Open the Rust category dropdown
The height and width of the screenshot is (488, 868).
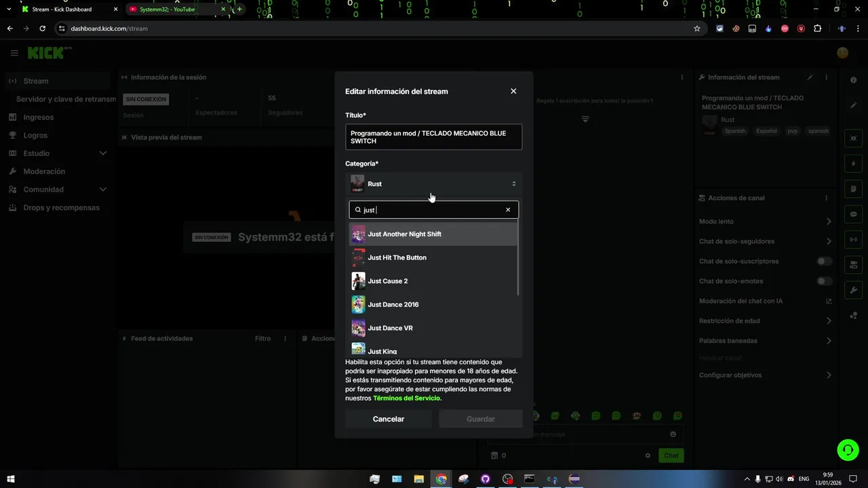433,184
